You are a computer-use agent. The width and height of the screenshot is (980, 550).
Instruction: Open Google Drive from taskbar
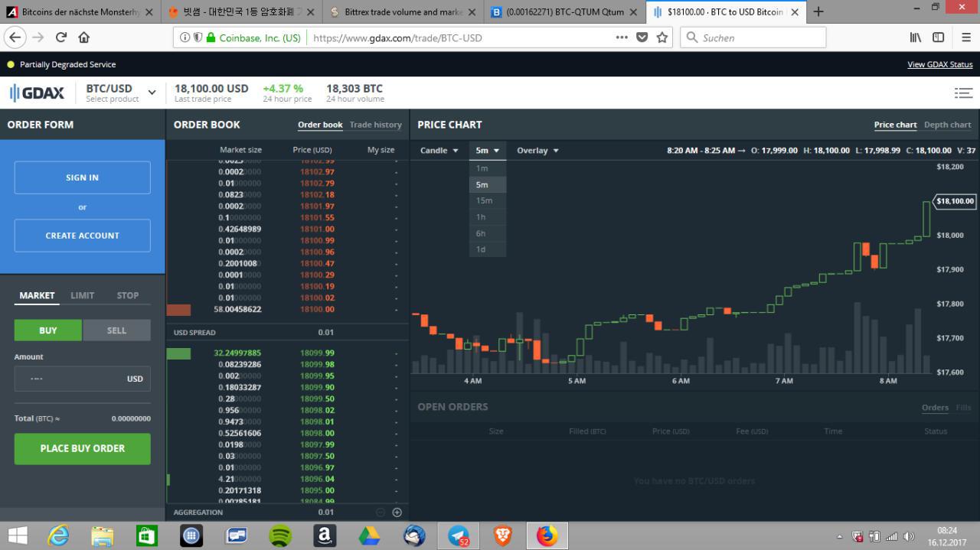(x=370, y=536)
